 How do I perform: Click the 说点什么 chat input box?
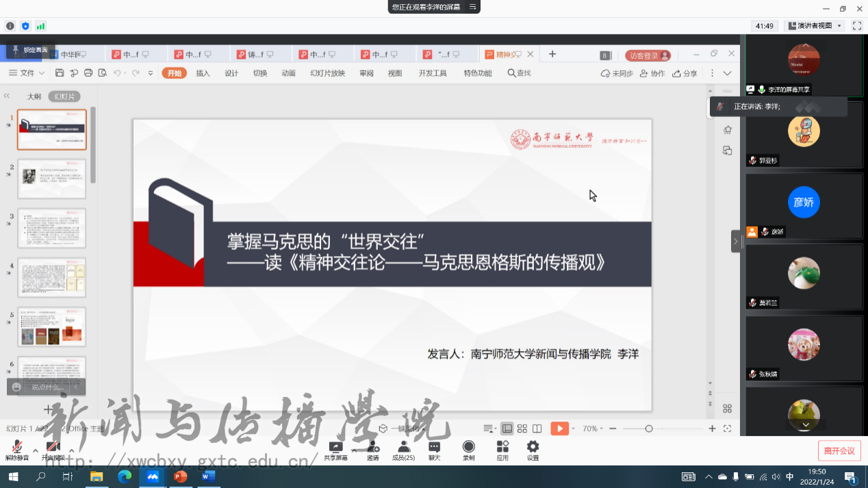tap(47, 387)
